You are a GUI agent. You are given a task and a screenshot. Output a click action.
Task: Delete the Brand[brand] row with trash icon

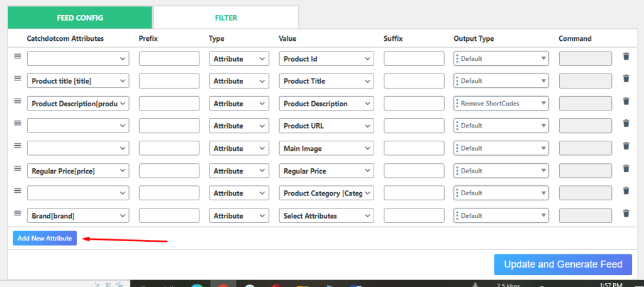point(626,213)
